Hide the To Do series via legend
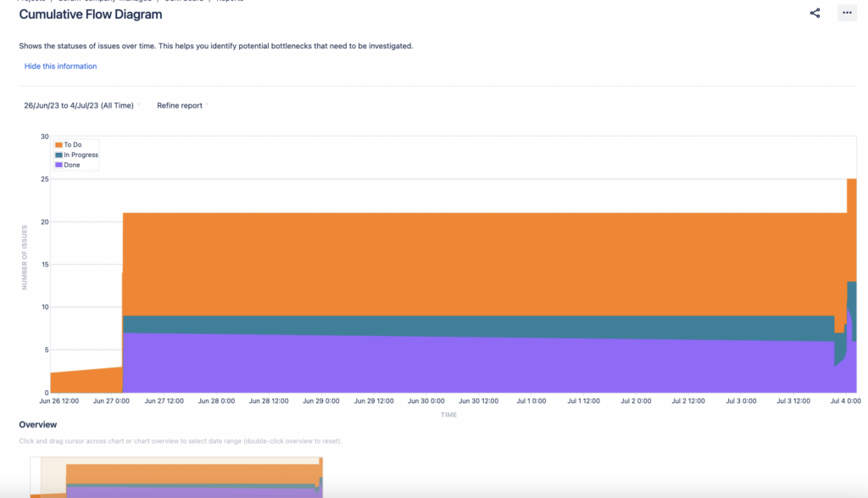Viewport: 868px width, 498px height. [x=73, y=145]
